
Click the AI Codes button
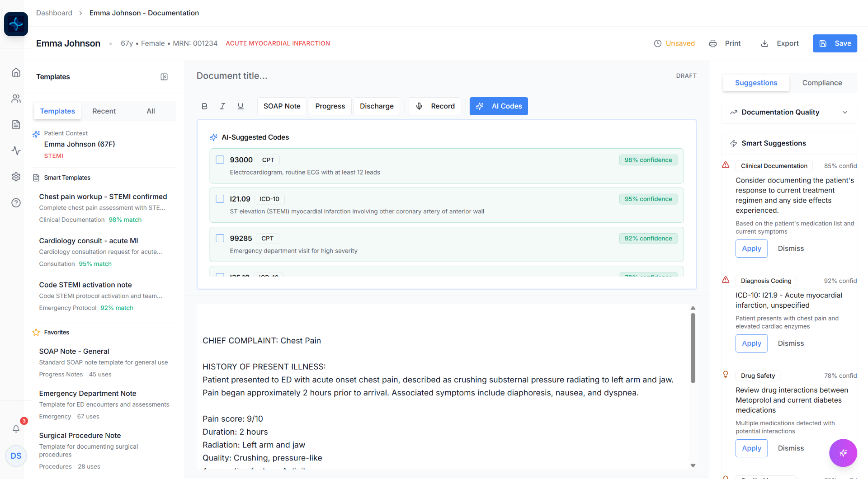coord(499,106)
